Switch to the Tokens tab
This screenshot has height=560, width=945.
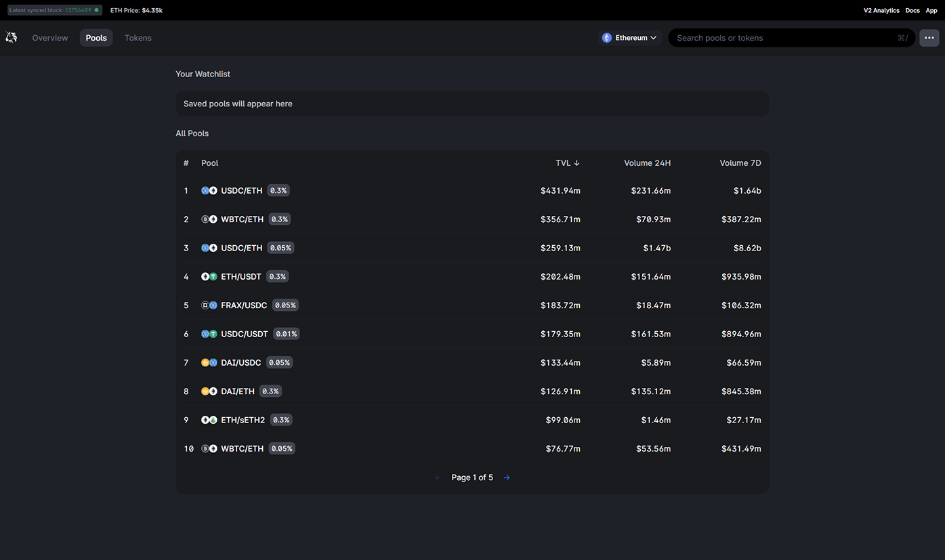click(138, 38)
